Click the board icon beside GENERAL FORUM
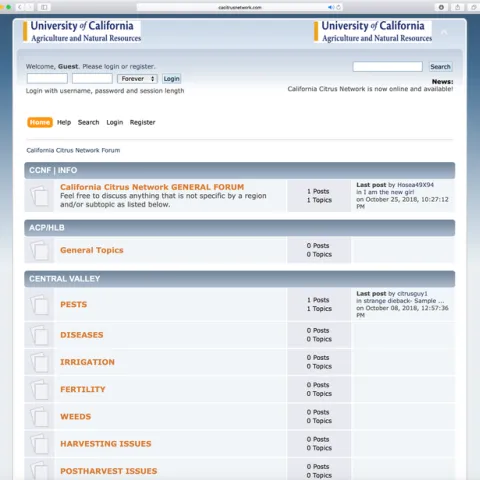Screen dimensions: 480x480 coord(39,196)
